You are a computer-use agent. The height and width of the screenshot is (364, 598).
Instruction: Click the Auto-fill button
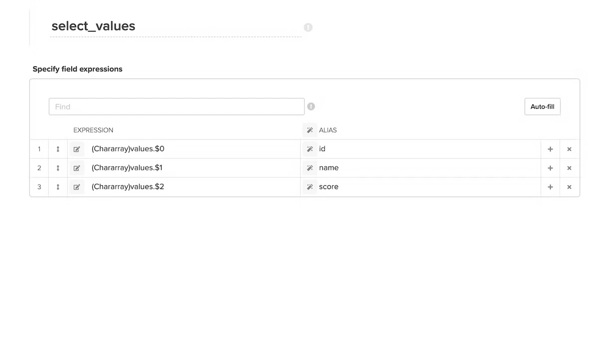tap(542, 107)
